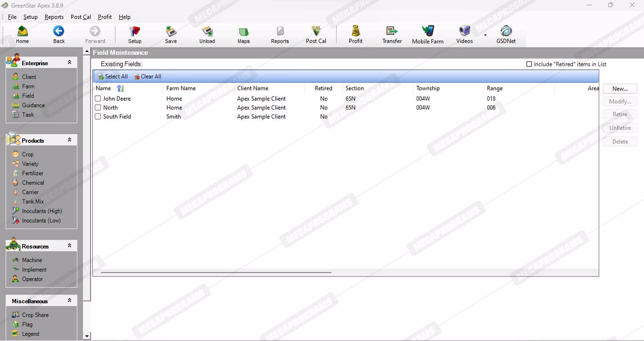Screen dimensions: 644x341
Task: Check the South Field checkbox
Action: (98, 116)
